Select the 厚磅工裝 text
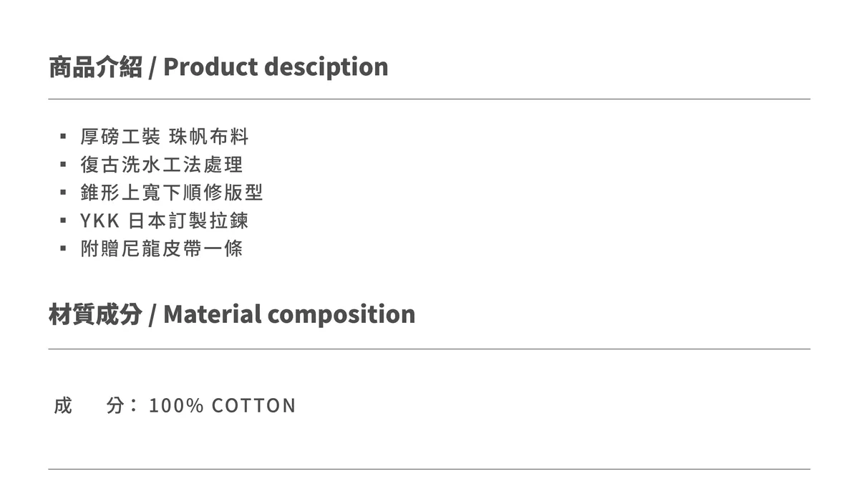The image size is (859, 504). 120,136
